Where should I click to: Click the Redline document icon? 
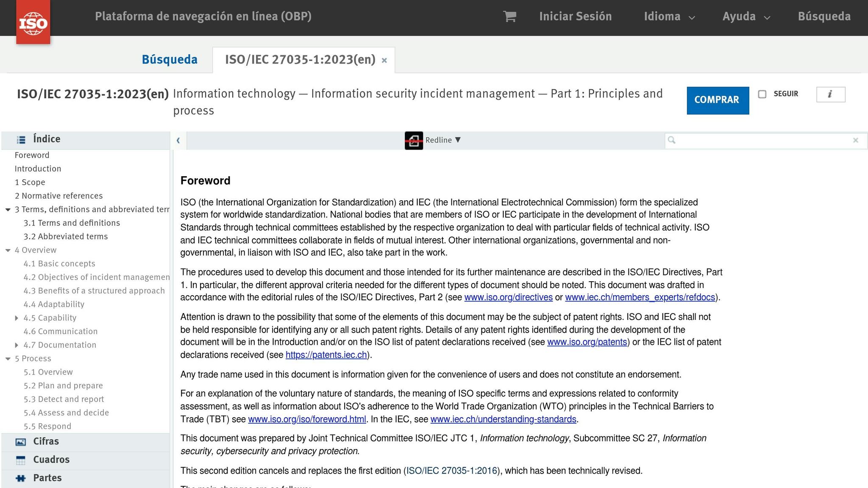[x=414, y=140]
